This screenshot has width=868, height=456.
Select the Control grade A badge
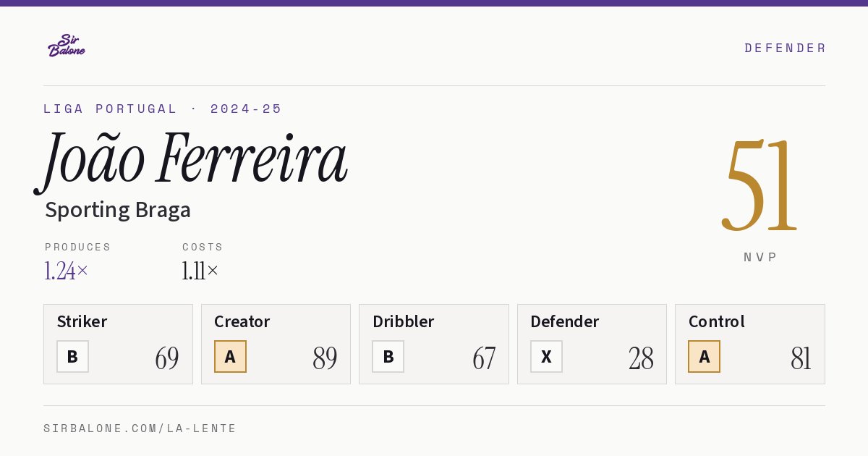(704, 356)
